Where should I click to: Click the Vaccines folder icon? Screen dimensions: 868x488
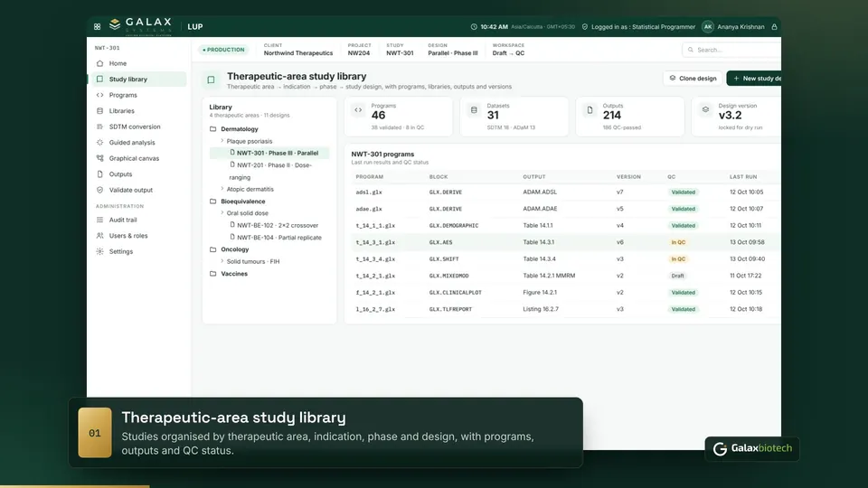(213, 273)
